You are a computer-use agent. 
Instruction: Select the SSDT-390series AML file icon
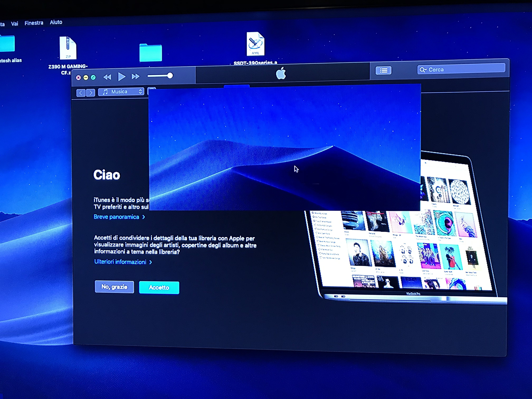[x=255, y=44]
